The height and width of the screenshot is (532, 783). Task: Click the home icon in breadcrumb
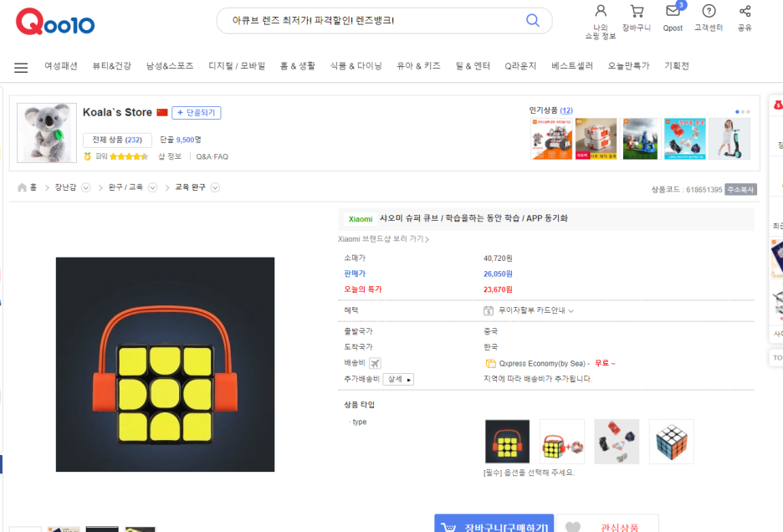coord(22,187)
